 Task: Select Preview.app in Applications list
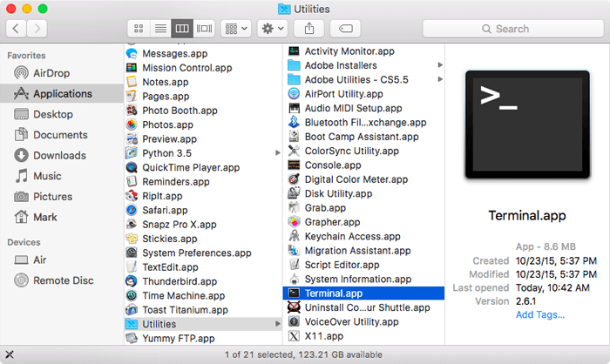click(203, 138)
